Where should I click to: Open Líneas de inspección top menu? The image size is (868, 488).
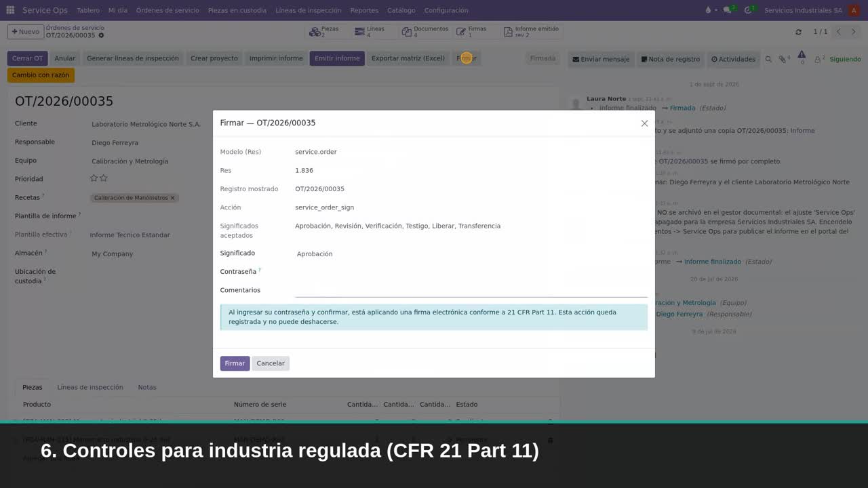click(309, 10)
